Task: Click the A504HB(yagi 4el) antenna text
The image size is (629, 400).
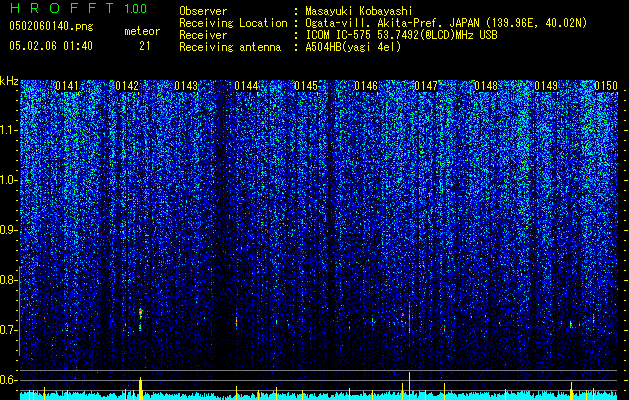Action: tap(353, 47)
